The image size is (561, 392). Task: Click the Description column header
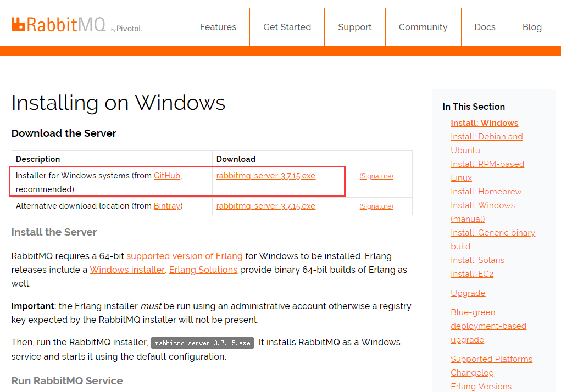click(x=38, y=159)
